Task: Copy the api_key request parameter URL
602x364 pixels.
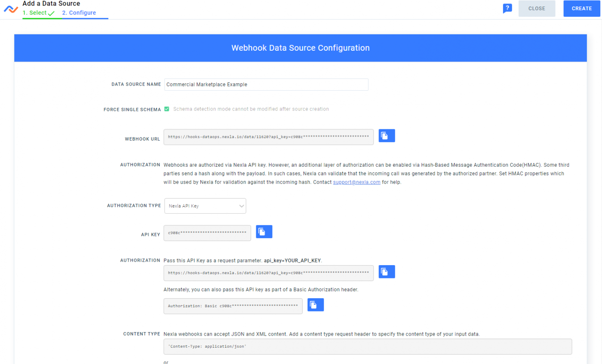Action: tap(386, 271)
